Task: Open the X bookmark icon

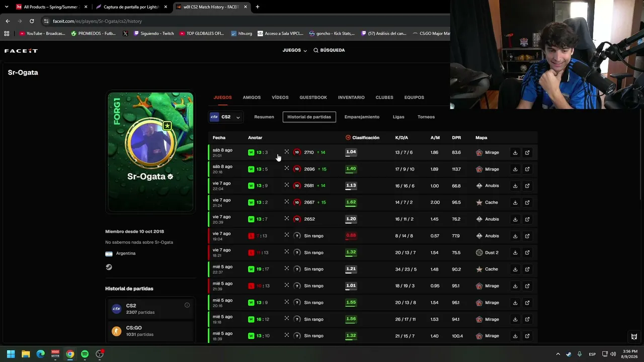Action: coord(125,34)
